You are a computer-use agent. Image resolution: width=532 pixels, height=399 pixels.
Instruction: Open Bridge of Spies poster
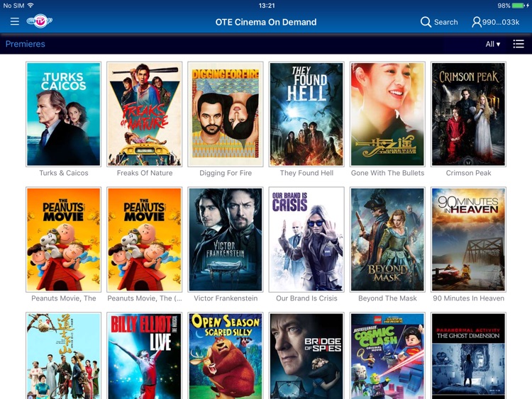[306, 356]
